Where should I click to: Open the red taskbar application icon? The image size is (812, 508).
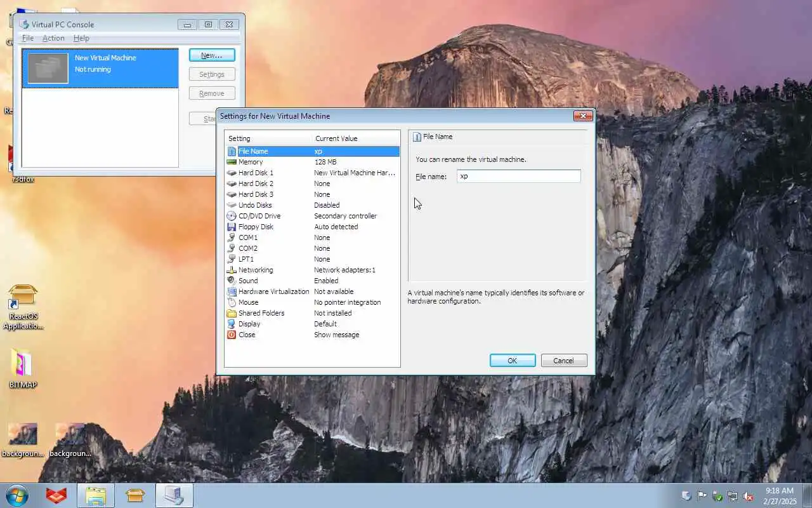56,495
